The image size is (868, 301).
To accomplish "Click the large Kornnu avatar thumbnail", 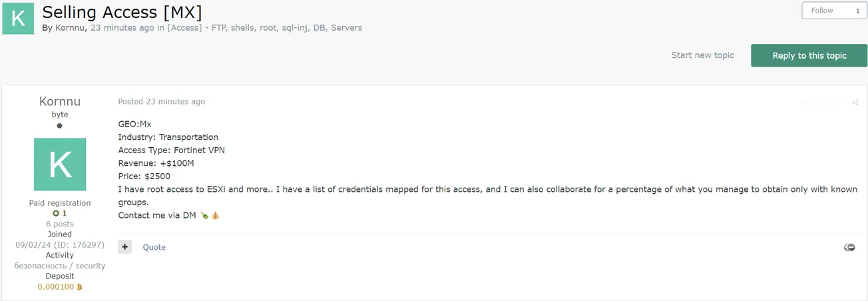I will [x=60, y=164].
